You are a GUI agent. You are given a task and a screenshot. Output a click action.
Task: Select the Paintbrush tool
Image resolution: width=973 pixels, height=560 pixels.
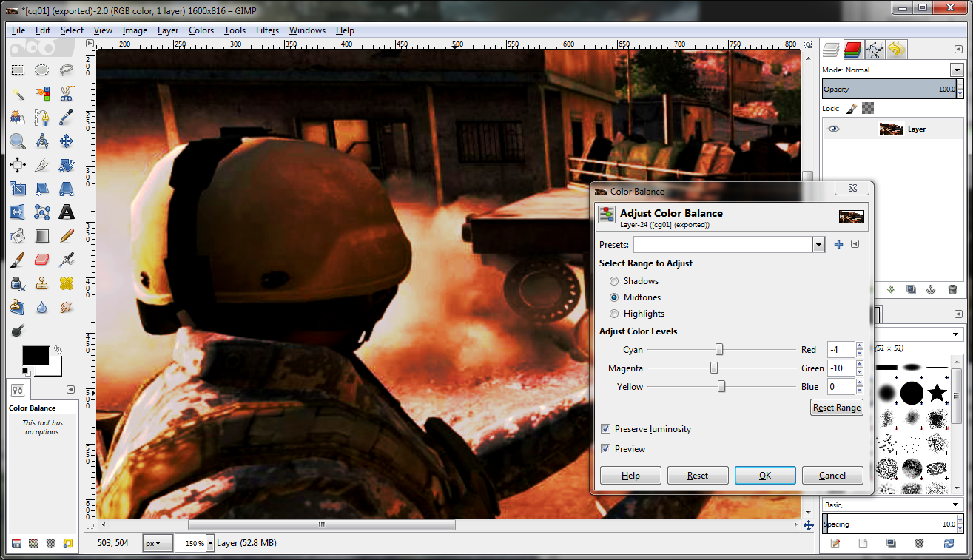point(18,260)
